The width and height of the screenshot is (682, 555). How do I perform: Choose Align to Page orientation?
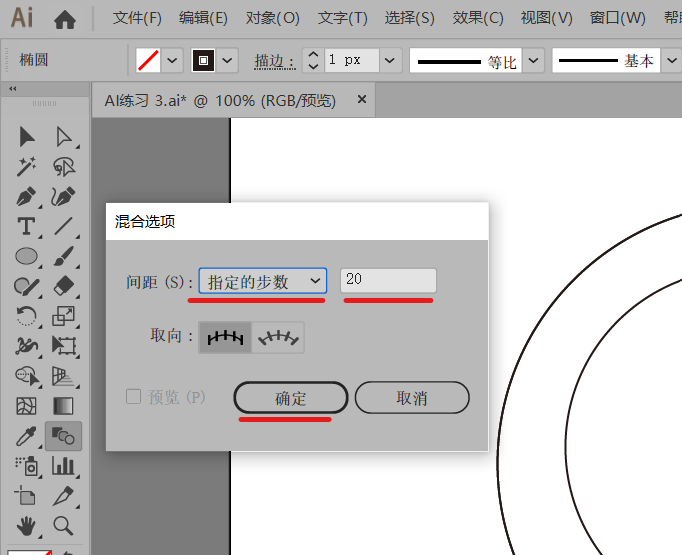click(x=225, y=338)
